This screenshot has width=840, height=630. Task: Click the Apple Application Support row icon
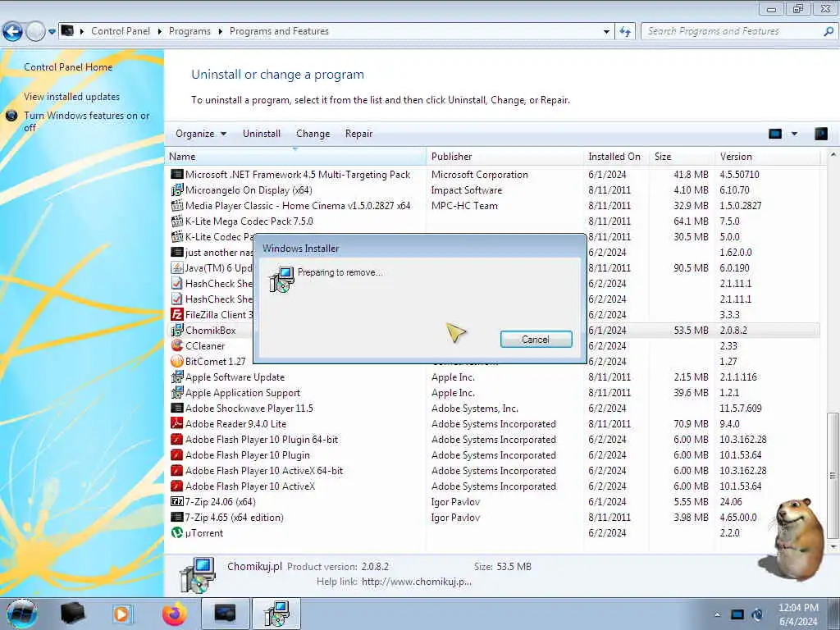(x=177, y=392)
